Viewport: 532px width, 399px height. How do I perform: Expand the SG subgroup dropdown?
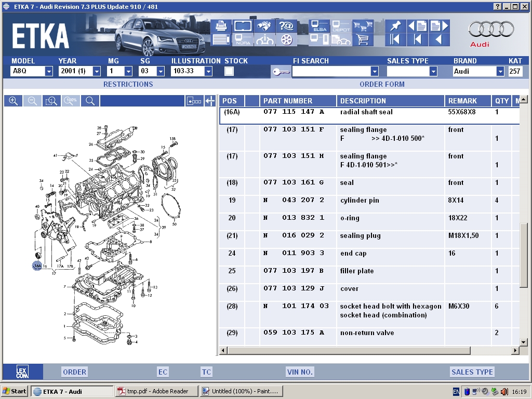tap(161, 71)
